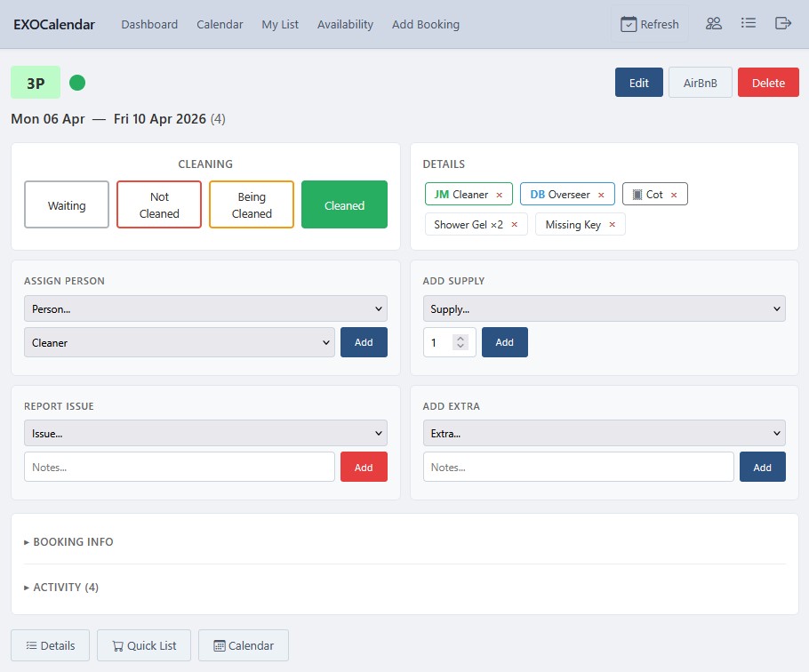Mark the booking as Being Cleaned
This screenshot has width=809, height=672.
coord(252,204)
